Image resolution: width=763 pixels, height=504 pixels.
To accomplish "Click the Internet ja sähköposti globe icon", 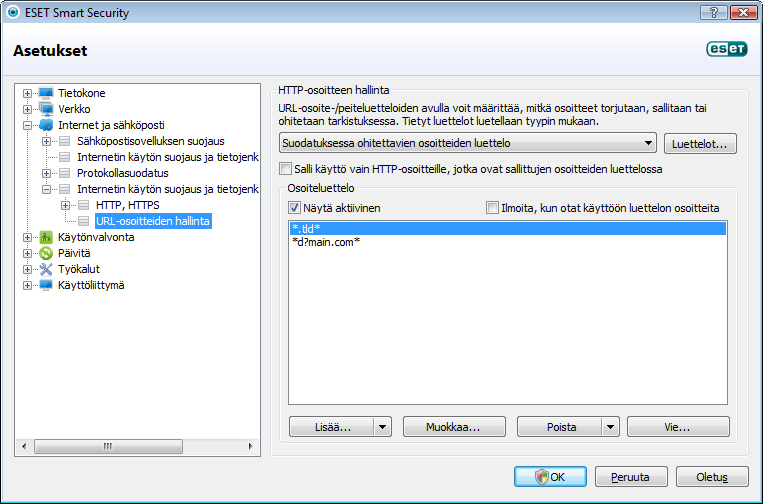I will point(46,125).
